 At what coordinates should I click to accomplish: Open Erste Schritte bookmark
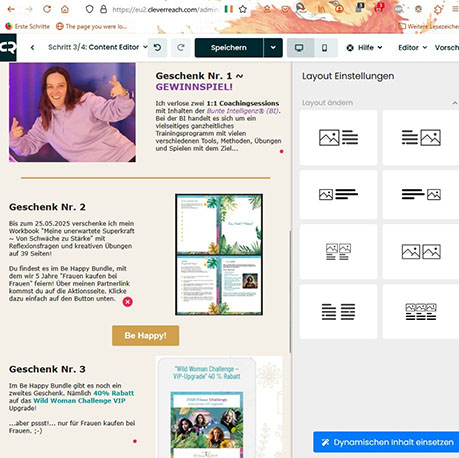(x=28, y=26)
